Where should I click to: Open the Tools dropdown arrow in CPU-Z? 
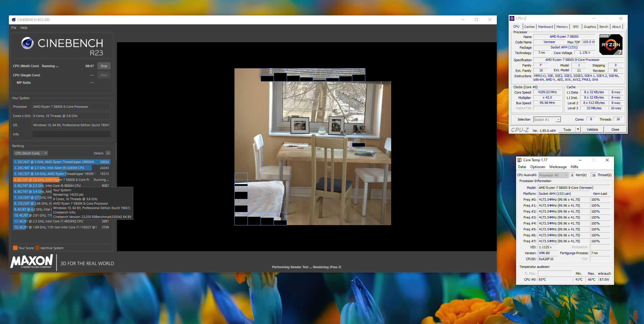tap(578, 129)
